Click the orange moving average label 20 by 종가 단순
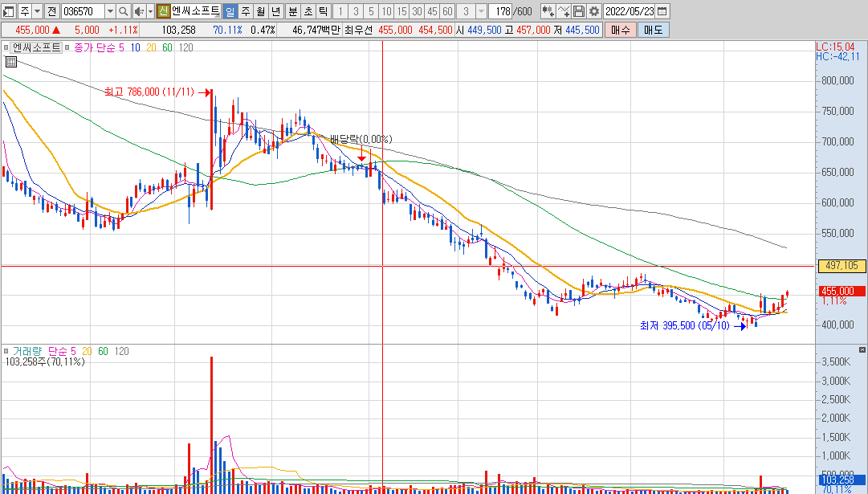Image resolution: width=868 pixels, height=494 pixels. coord(151,47)
